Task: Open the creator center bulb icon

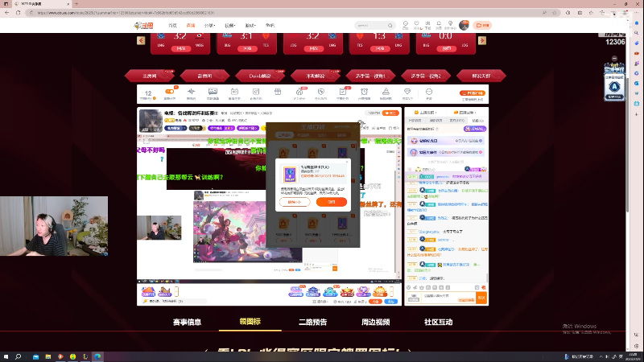Action: point(450,25)
